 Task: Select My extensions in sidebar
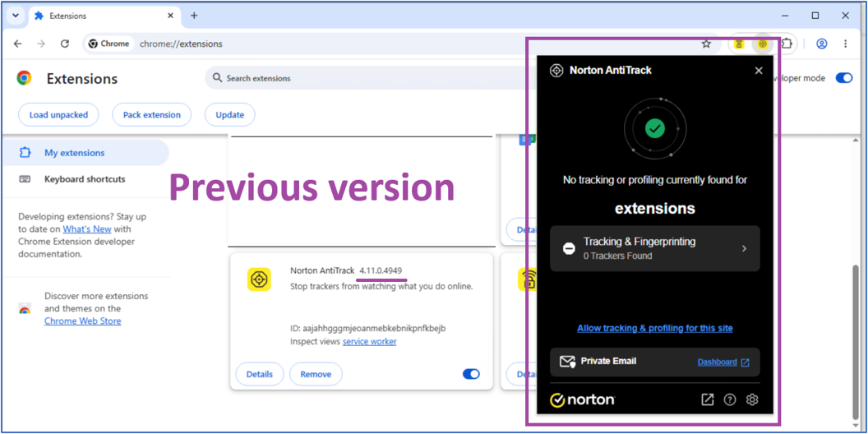[85, 153]
